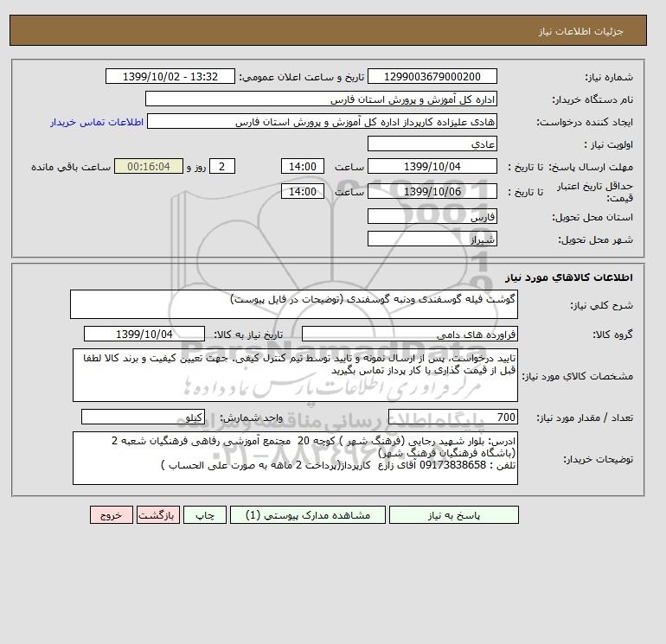Click the مهلت ارسال پاسخ label
The width and height of the screenshot is (666, 644).
[592, 167]
